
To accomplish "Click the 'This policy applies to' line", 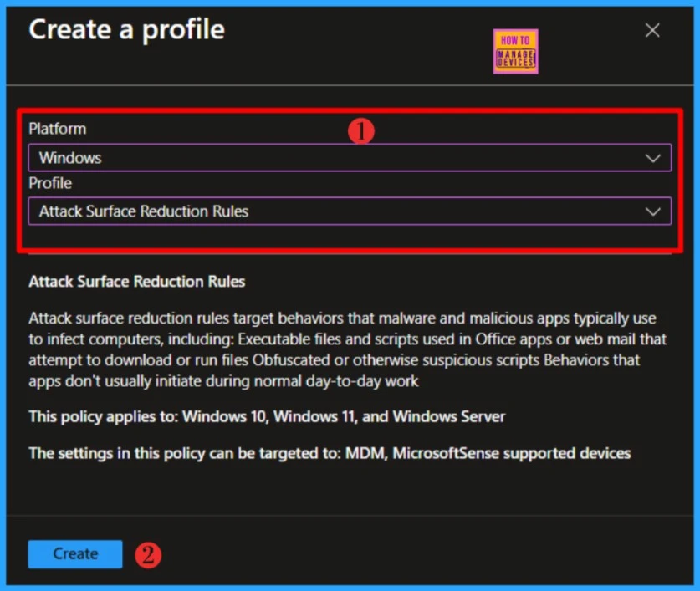I will pyautogui.click(x=267, y=416).
